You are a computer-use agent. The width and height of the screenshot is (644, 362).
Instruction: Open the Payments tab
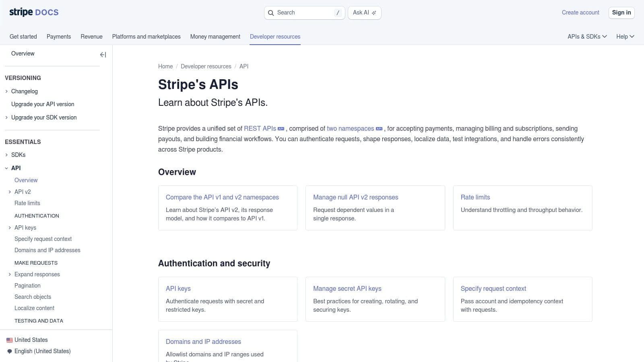(x=59, y=37)
